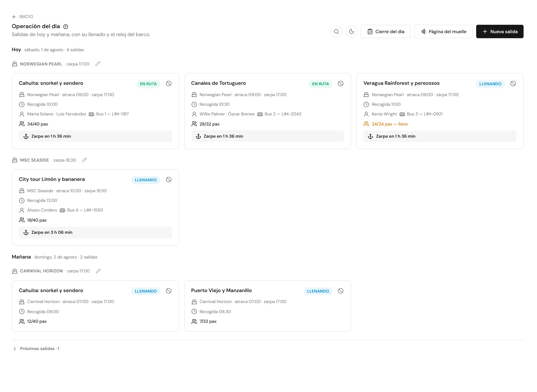Click EN RUTA badge on Canales de Tortuguero
Image resolution: width=537 pixels, height=392 pixels.
pos(321,84)
